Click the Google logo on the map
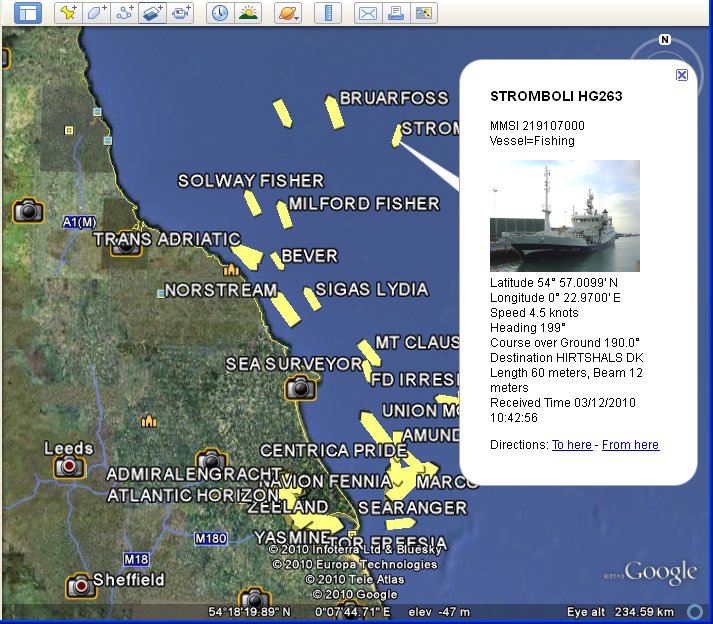Screen dimensions: 713x624 coord(660,573)
